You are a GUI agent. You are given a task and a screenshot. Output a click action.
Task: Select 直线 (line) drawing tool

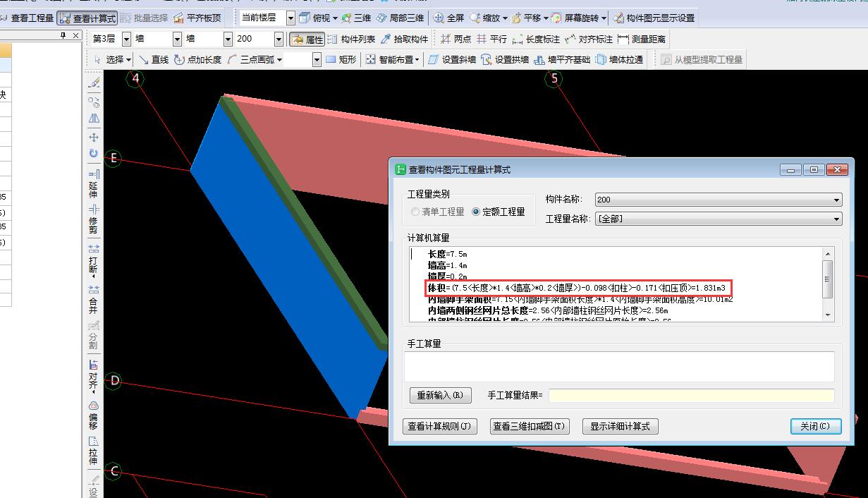(x=153, y=59)
